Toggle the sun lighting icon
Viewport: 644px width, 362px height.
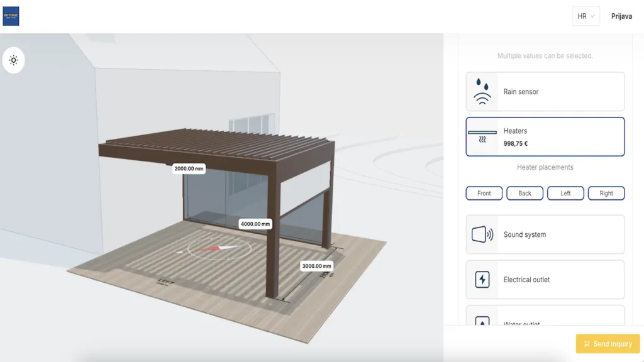point(13,61)
